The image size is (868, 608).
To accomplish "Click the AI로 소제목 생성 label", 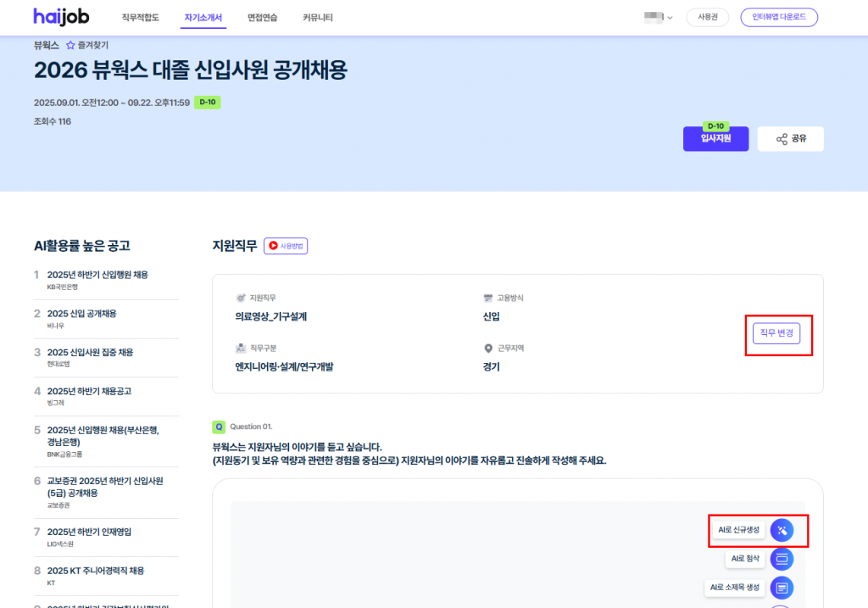I will pyautogui.click(x=735, y=588).
